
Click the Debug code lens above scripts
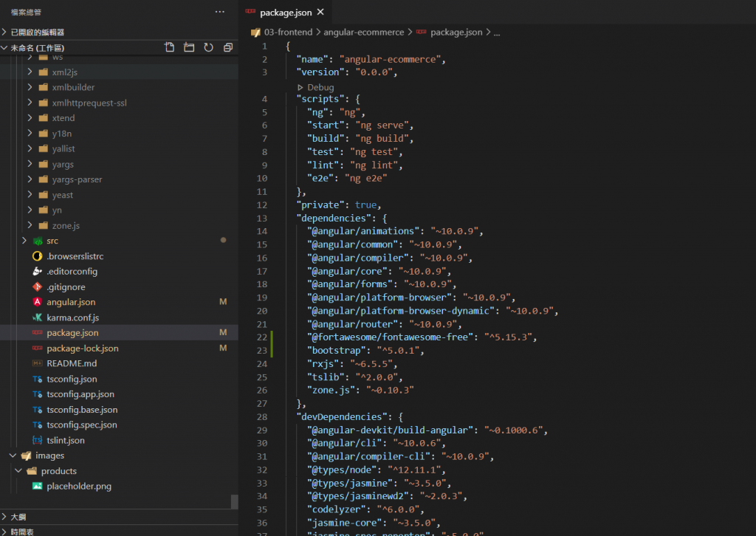pos(316,87)
